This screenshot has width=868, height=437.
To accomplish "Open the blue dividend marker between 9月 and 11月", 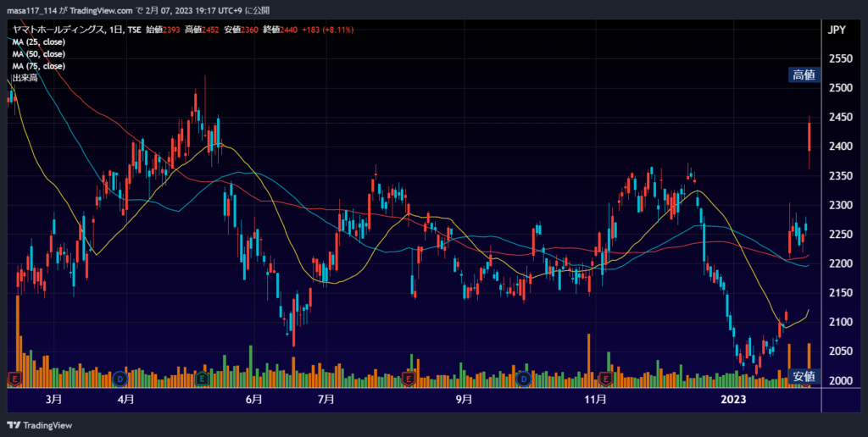I will (x=524, y=379).
